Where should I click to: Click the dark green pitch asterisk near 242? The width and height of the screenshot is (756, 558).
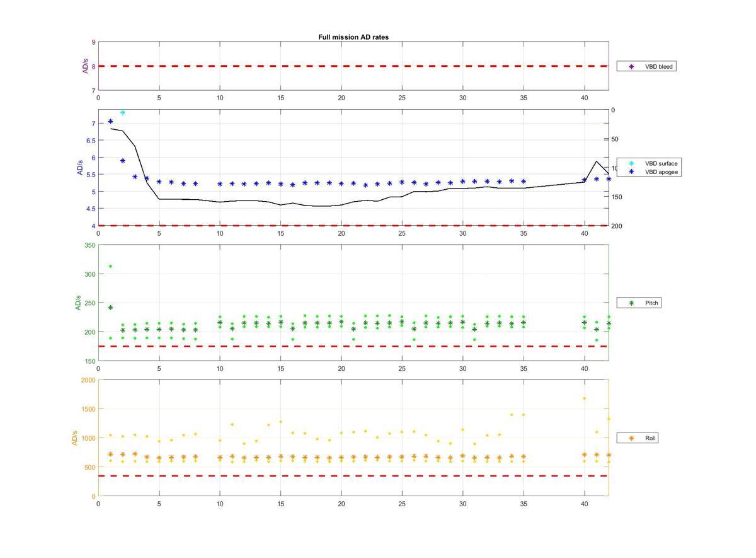110,308
